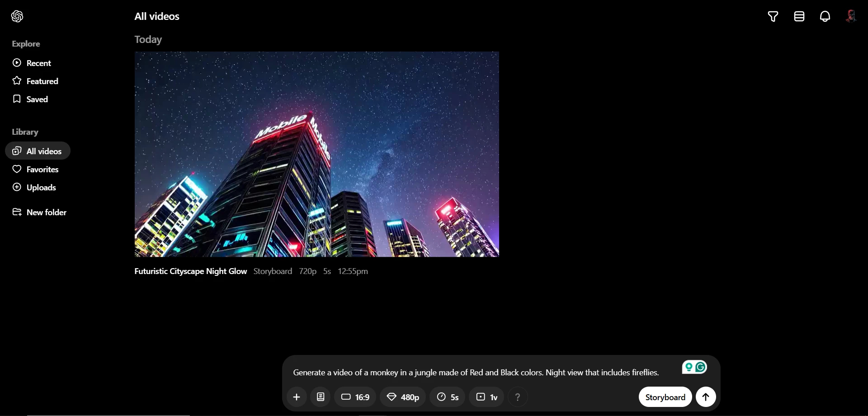Click the question mark help icon

[518, 397]
